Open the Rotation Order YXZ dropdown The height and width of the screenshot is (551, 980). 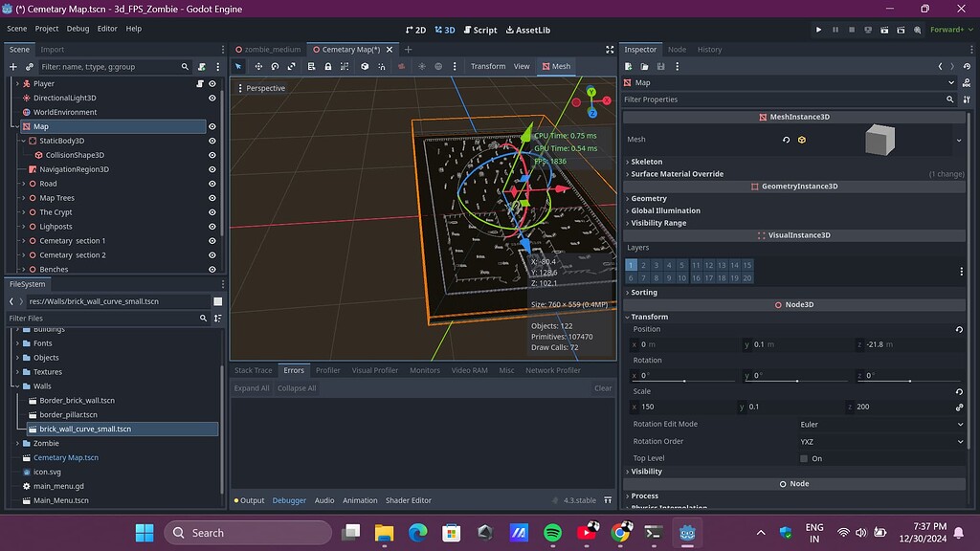881,442
